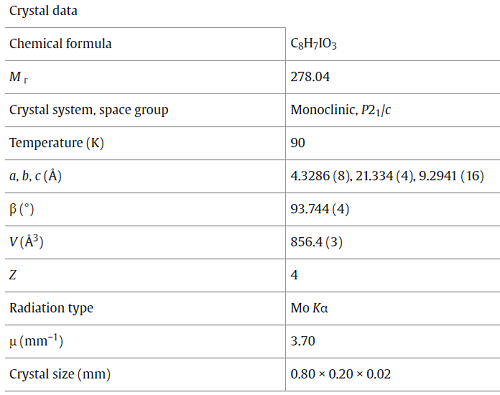This screenshot has height=395, width=500.
Task: Select the 'a, b, c (Å)' label
Action: (35, 176)
